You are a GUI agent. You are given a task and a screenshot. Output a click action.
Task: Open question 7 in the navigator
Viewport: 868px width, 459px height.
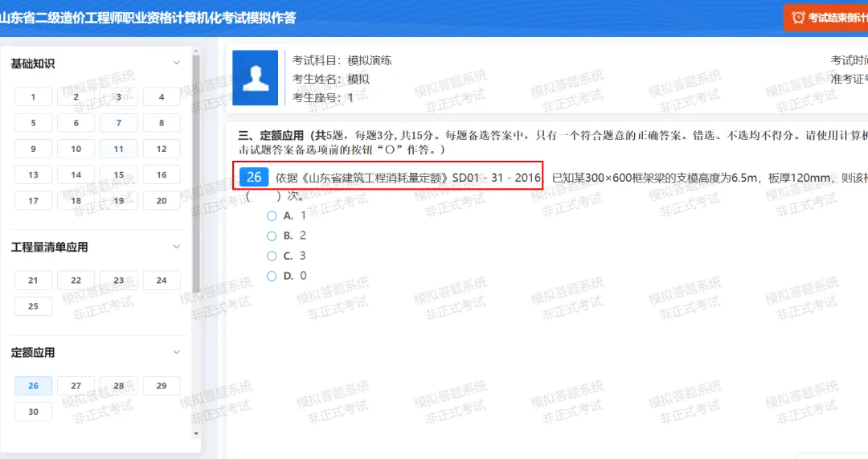118,123
